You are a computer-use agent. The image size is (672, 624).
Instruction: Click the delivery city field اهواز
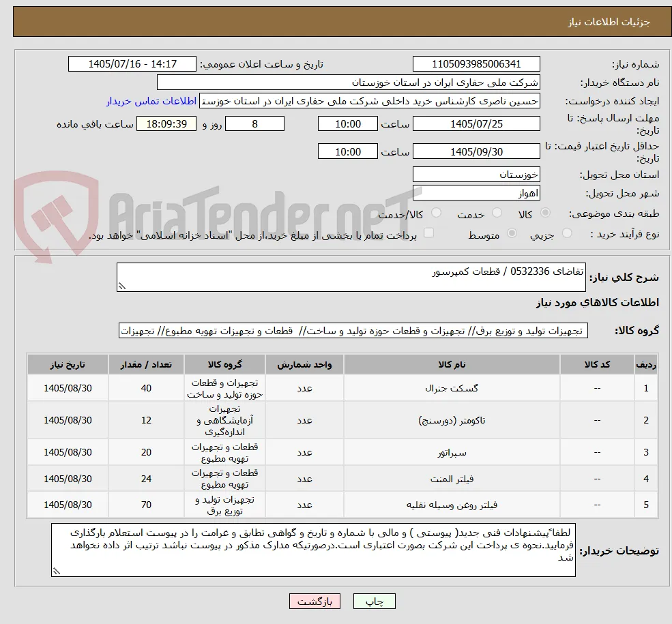(476, 193)
